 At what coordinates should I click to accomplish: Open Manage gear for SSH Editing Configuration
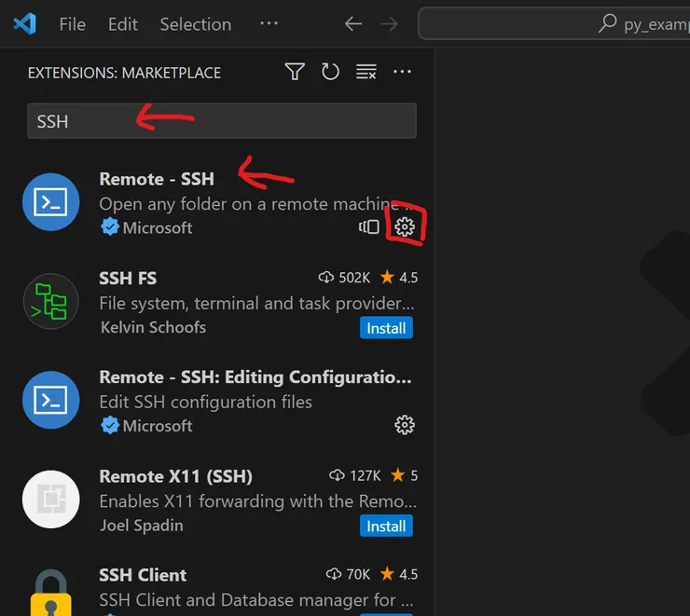click(x=405, y=425)
